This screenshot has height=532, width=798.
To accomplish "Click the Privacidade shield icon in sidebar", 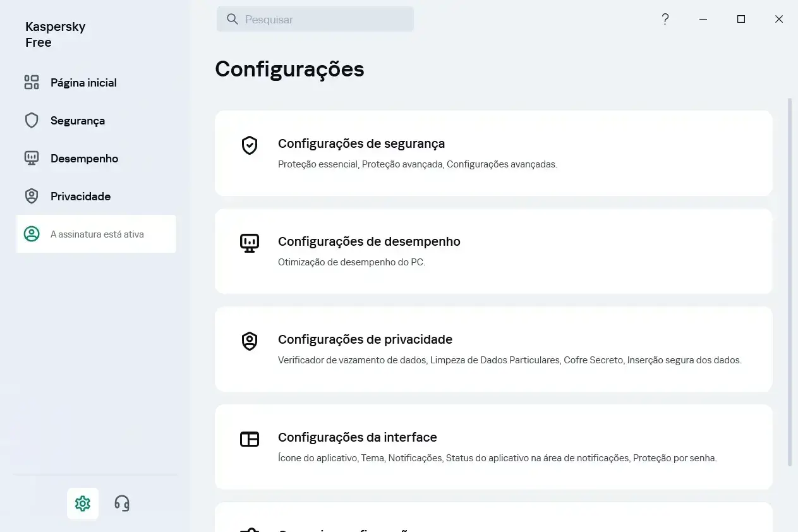I will 32,196.
